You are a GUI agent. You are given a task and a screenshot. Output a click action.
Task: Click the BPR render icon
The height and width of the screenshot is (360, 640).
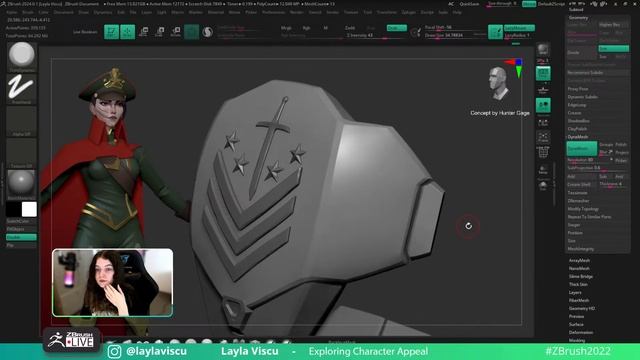point(543,50)
